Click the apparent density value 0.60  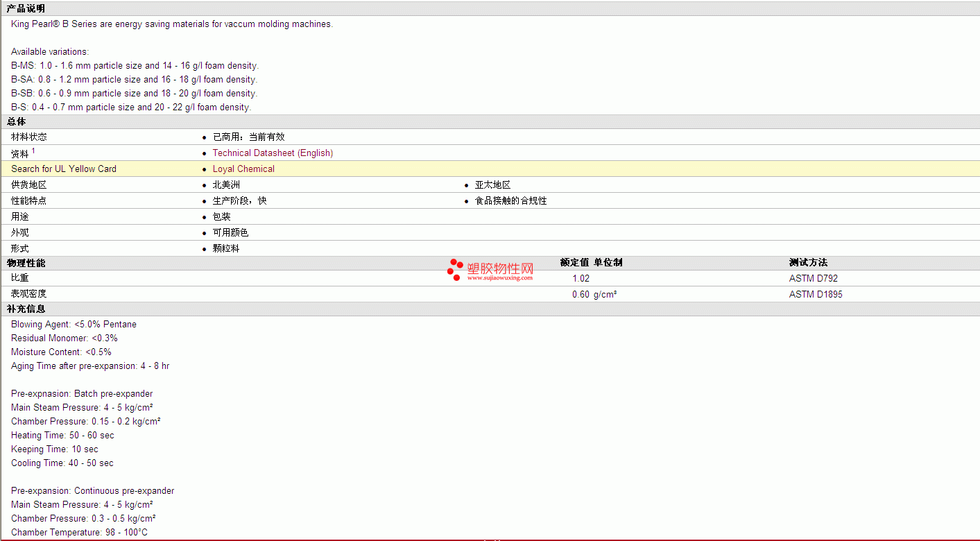581,294
